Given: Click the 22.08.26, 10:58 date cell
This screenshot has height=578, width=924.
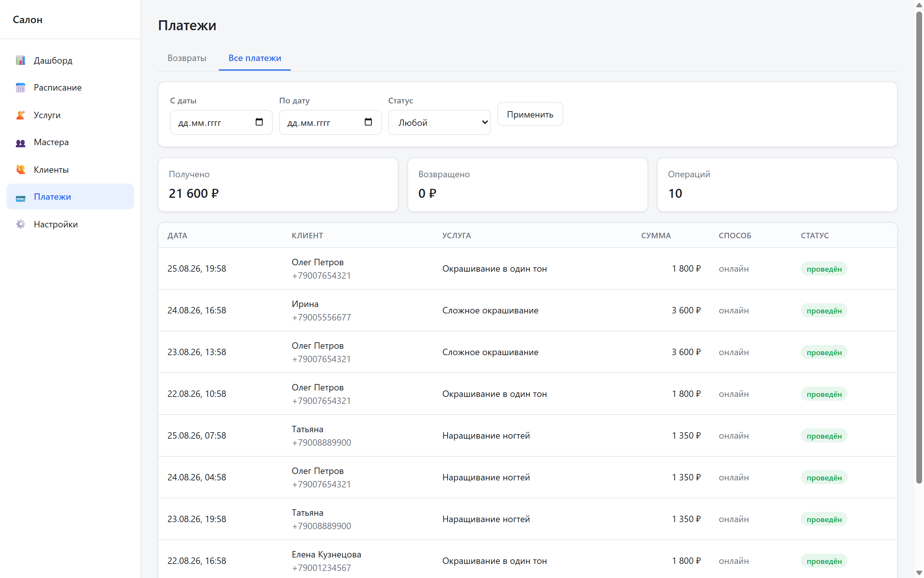Looking at the screenshot, I should 197,394.
